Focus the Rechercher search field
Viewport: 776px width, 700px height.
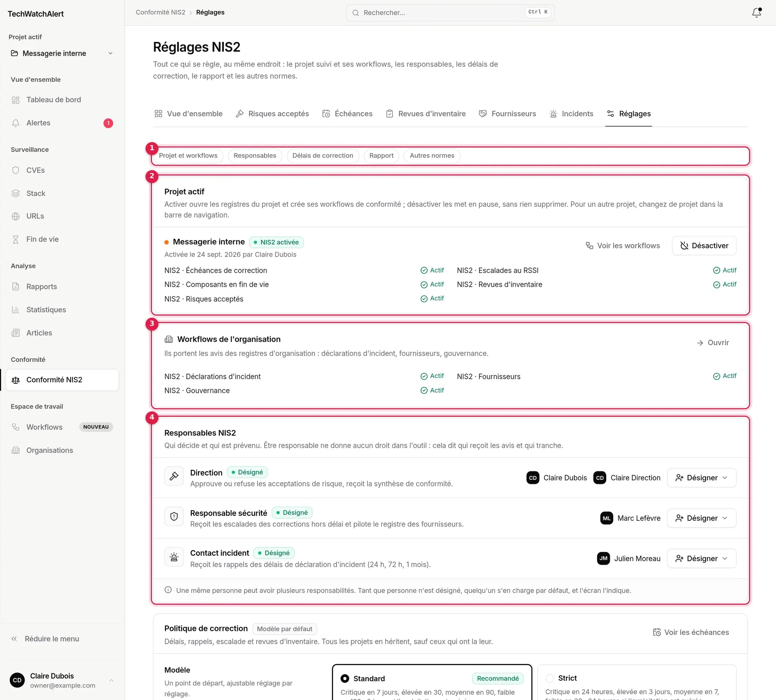(450, 13)
